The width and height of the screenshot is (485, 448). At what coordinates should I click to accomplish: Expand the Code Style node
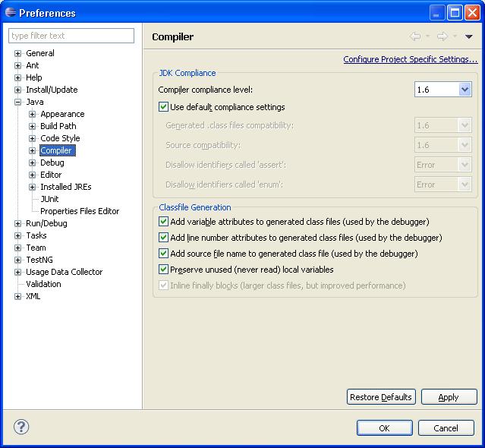(32, 138)
